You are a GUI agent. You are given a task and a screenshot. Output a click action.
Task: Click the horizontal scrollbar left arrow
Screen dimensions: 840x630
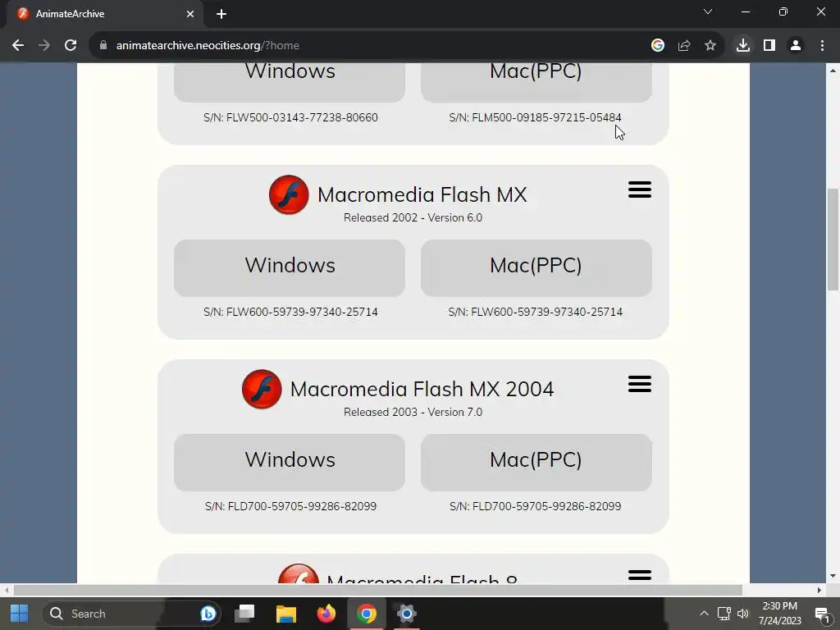point(7,590)
